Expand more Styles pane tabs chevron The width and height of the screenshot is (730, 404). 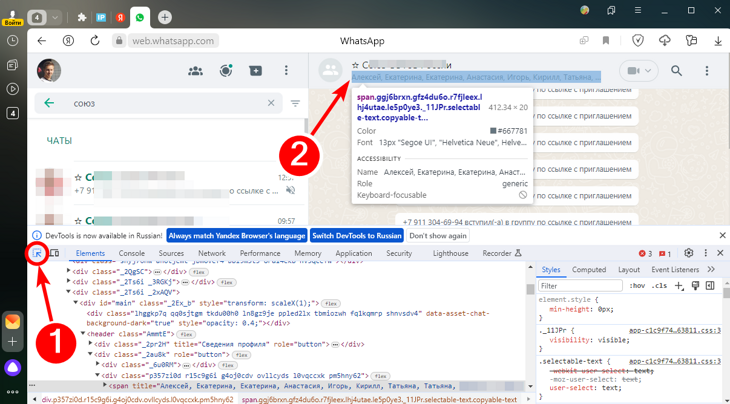tap(711, 269)
